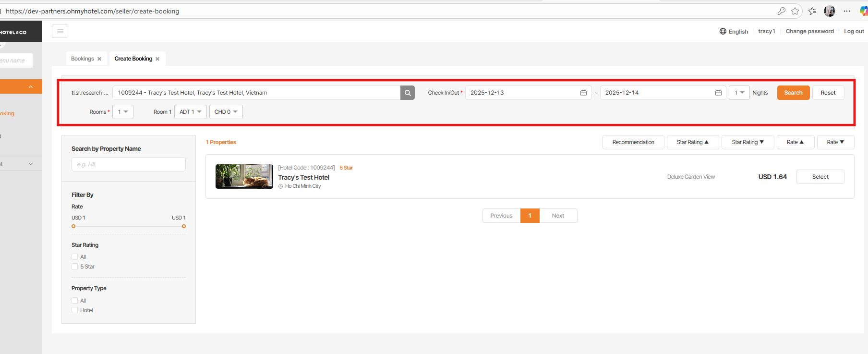Open the Nights count dropdown

tap(739, 93)
